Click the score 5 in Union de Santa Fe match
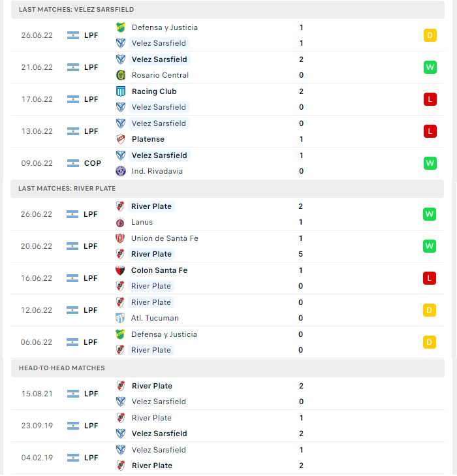The height and width of the screenshot is (476, 457). (x=300, y=254)
